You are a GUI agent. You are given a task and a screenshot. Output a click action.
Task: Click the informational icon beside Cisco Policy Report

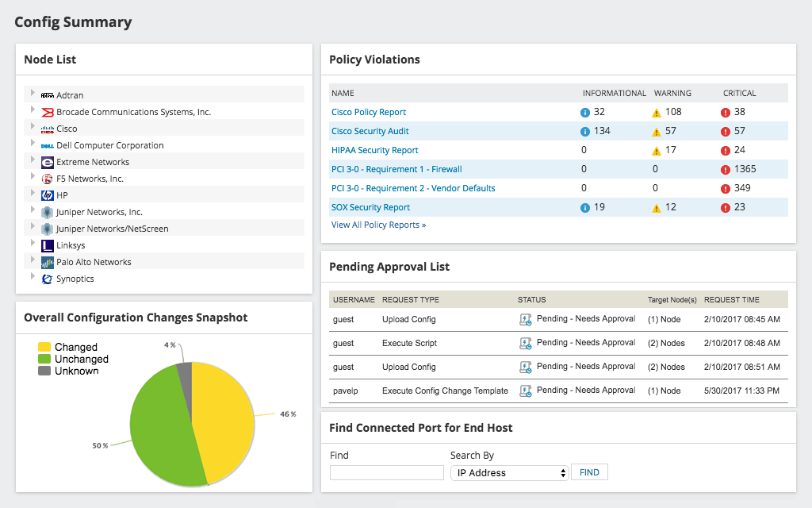coord(584,112)
